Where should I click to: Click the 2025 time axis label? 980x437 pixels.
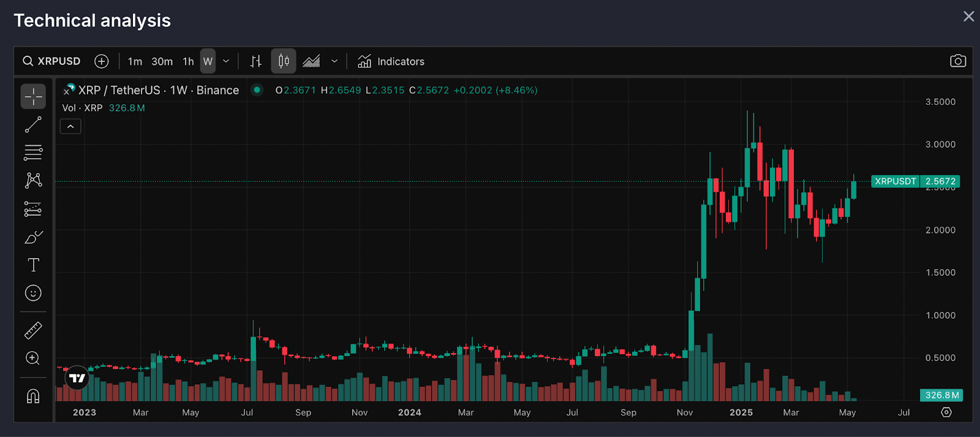click(x=741, y=412)
